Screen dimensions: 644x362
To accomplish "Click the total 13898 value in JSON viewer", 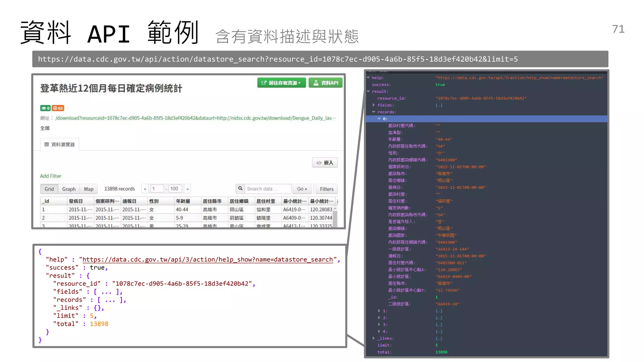I will [x=441, y=352].
